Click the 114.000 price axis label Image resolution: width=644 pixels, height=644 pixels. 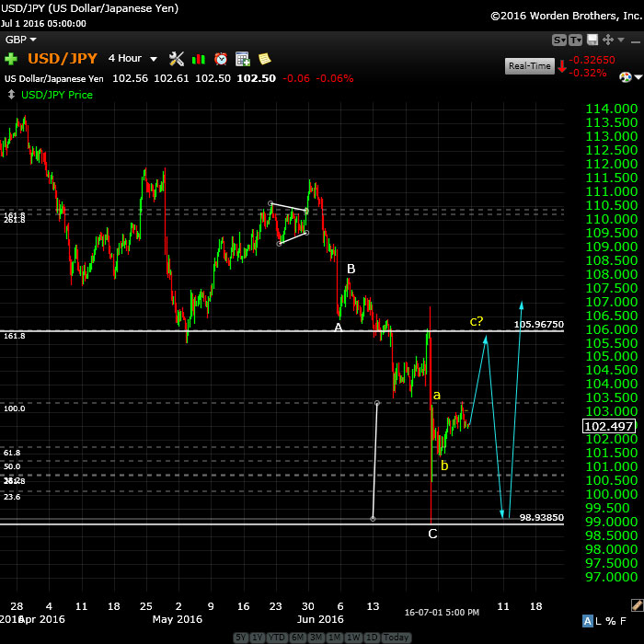611,109
